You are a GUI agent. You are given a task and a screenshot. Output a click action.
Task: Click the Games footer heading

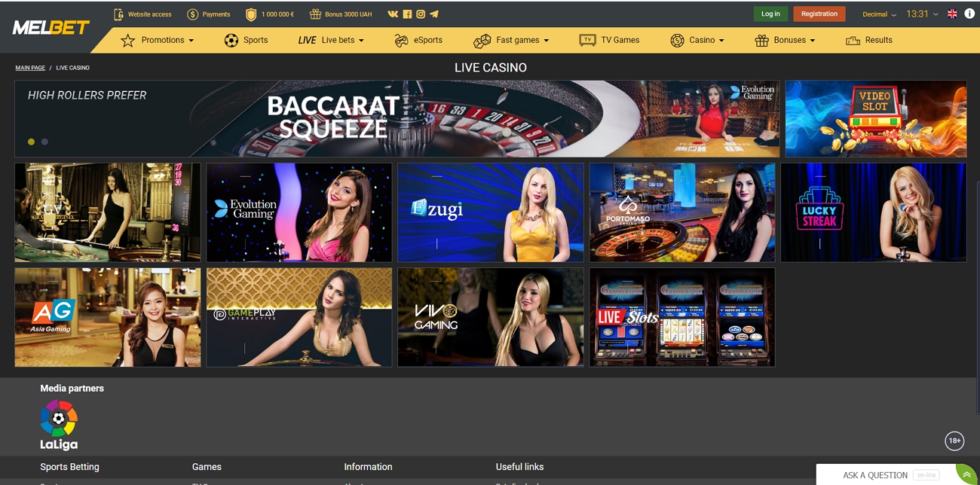(x=207, y=467)
